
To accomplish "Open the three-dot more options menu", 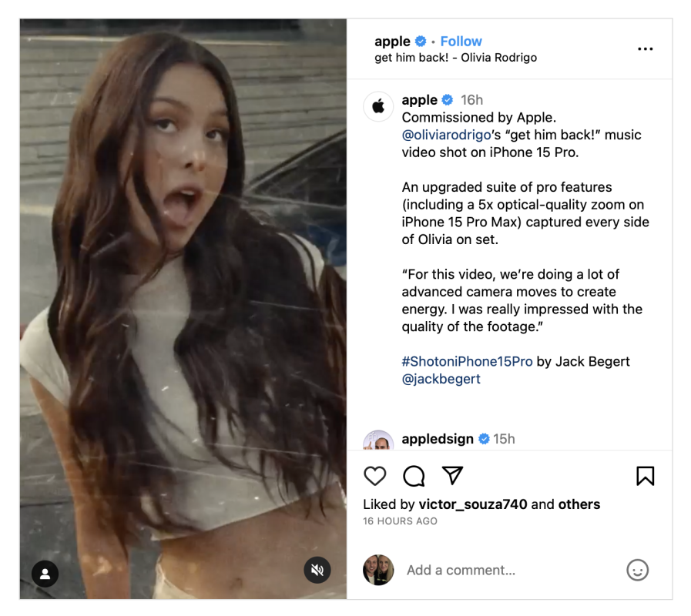I will coord(645,49).
